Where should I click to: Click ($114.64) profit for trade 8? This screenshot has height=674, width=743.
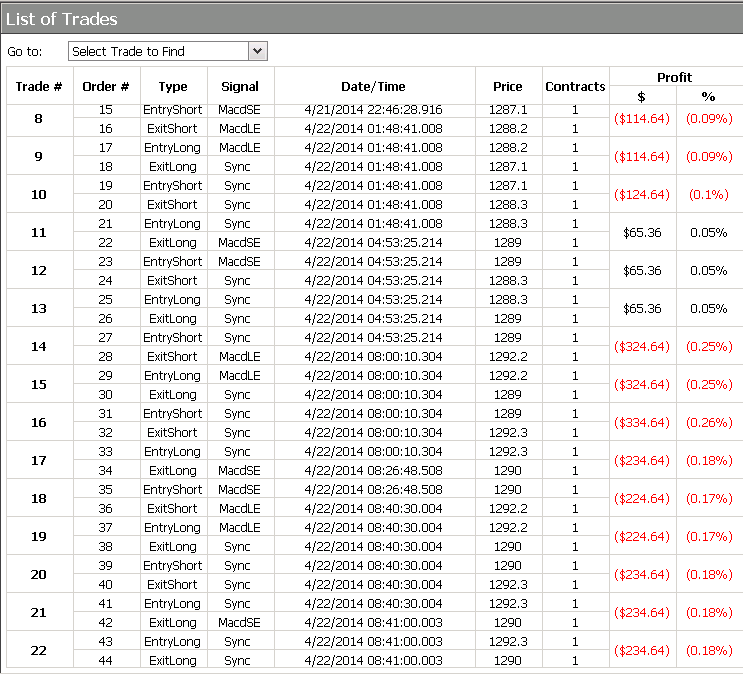642,118
